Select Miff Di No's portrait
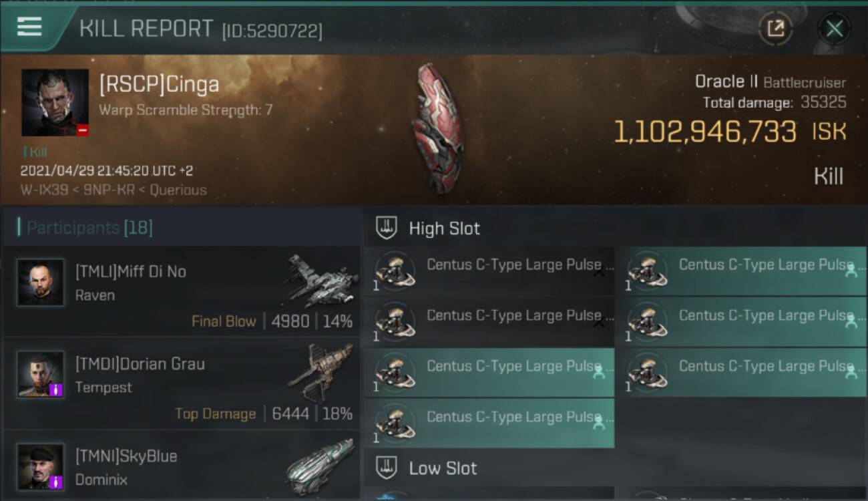The height and width of the screenshot is (501, 868). click(41, 283)
